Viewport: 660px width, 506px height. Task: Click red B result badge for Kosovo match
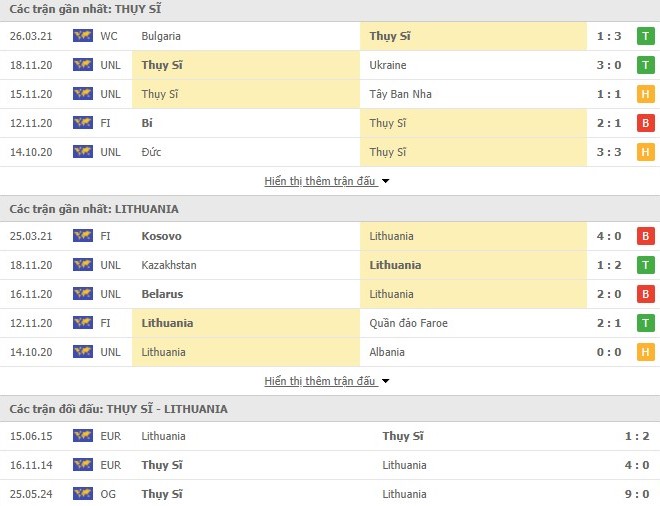pos(646,236)
